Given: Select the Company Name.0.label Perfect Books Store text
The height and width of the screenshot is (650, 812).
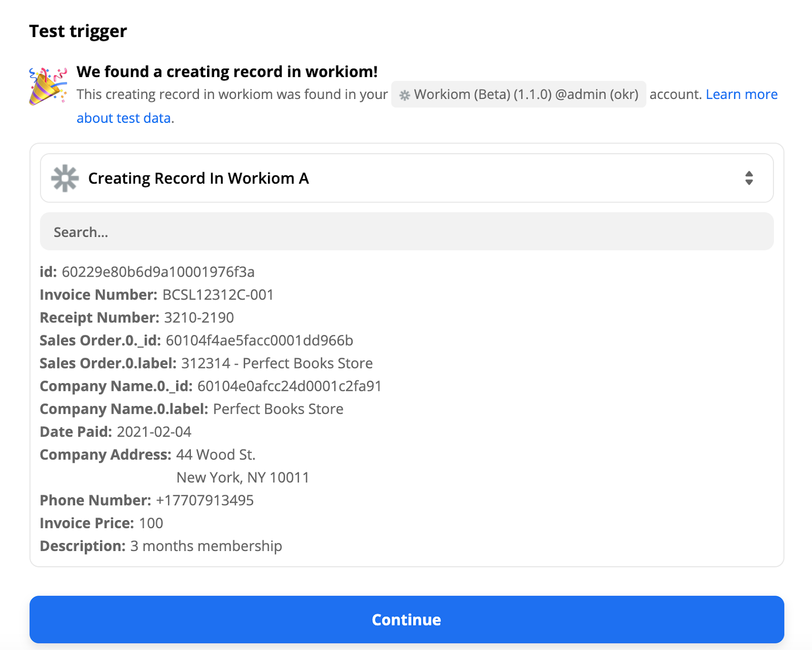Looking at the screenshot, I should pos(278,409).
